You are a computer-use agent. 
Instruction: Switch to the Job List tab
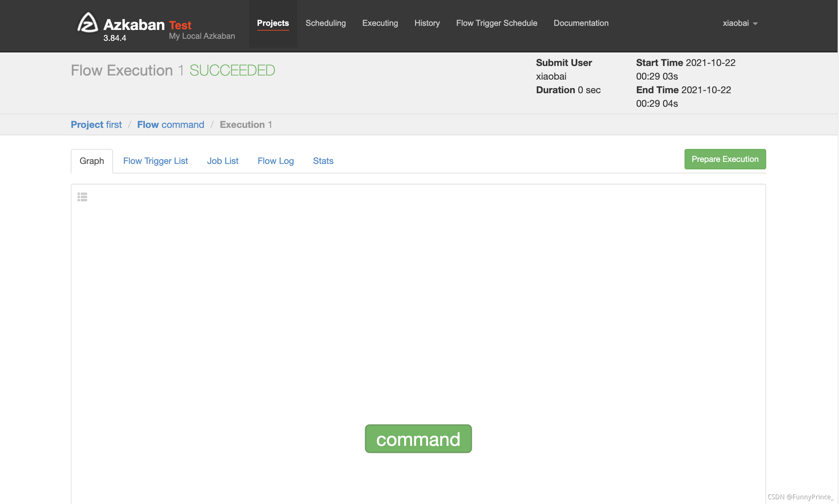click(223, 161)
